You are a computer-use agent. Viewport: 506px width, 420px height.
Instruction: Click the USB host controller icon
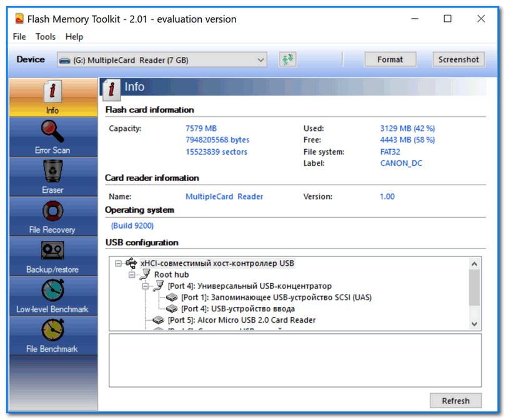pos(131,263)
